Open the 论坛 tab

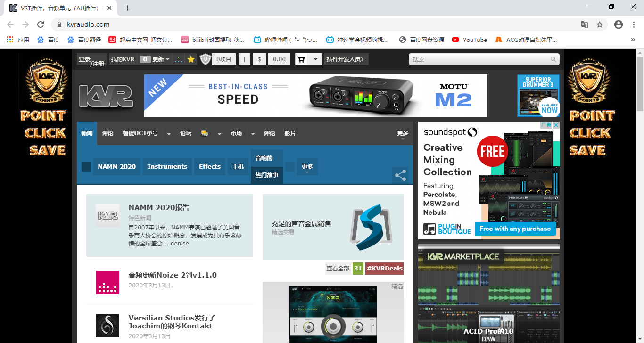point(186,133)
